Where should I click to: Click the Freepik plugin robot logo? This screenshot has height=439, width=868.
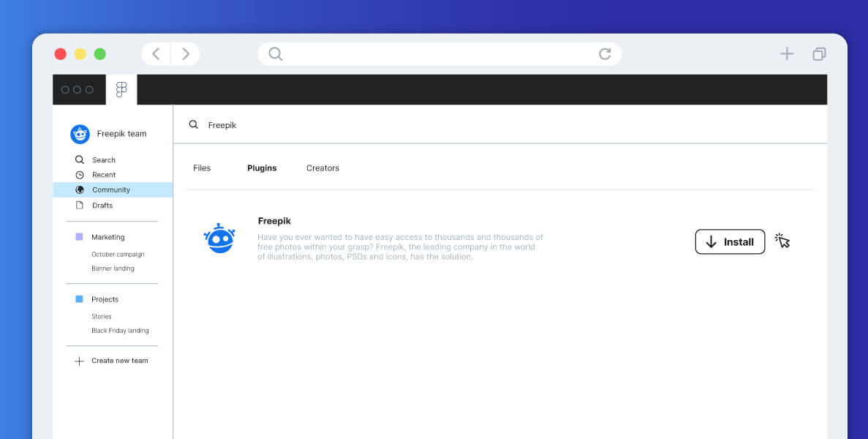tap(220, 238)
